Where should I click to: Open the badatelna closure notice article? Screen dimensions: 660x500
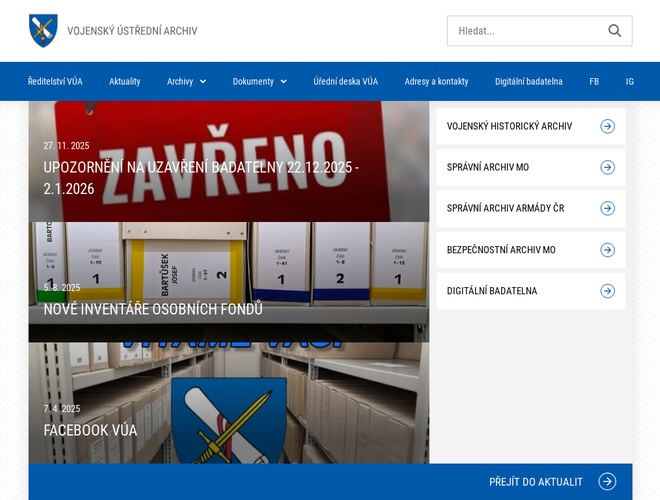(x=201, y=177)
